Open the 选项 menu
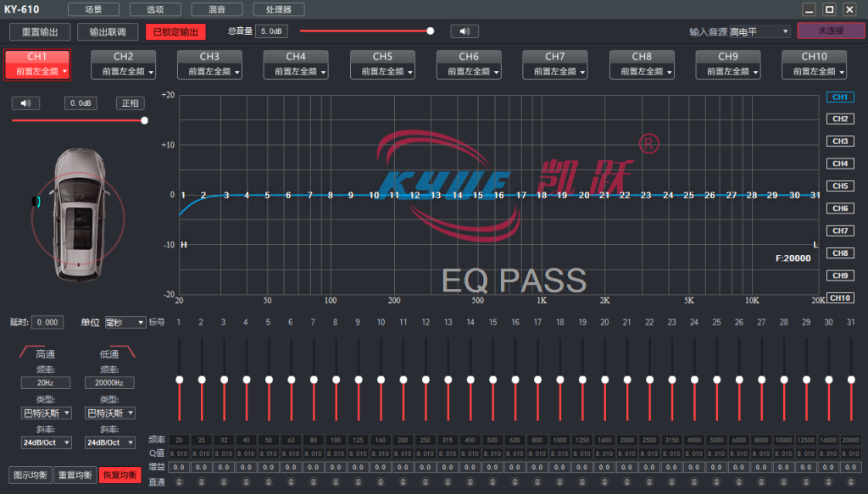Screen dimensions: 868x494 (155, 9)
